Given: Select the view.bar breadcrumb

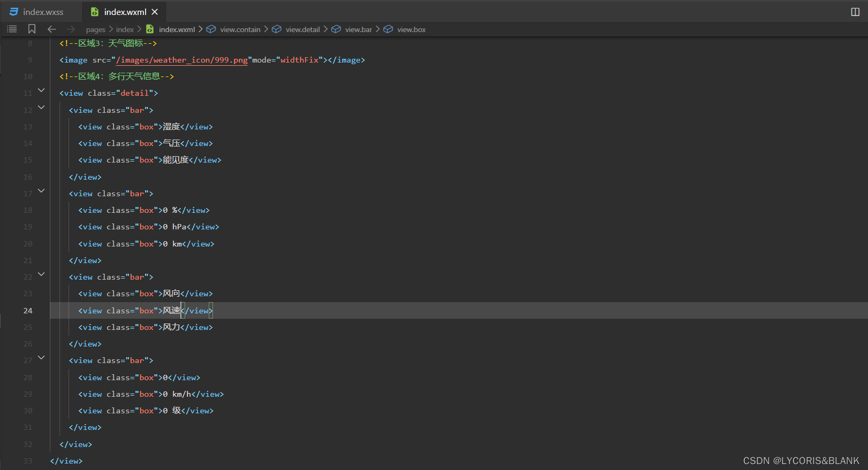Looking at the screenshot, I should [358, 29].
